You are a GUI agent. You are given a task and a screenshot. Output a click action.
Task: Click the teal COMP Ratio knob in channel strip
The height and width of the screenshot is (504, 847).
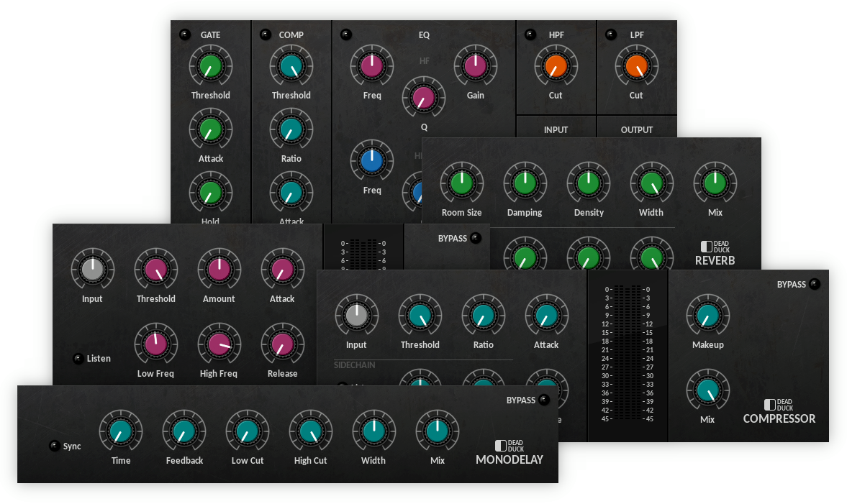(291, 129)
